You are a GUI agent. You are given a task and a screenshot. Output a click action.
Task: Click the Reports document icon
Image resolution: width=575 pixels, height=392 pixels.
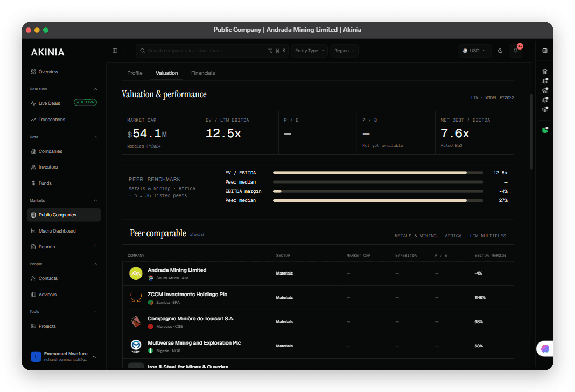[x=33, y=247]
